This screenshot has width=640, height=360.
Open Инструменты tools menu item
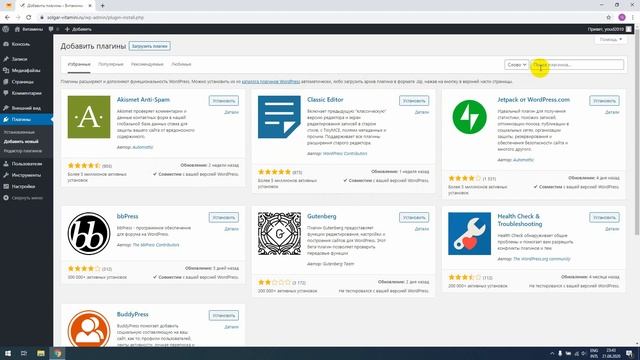(x=26, y=175)
